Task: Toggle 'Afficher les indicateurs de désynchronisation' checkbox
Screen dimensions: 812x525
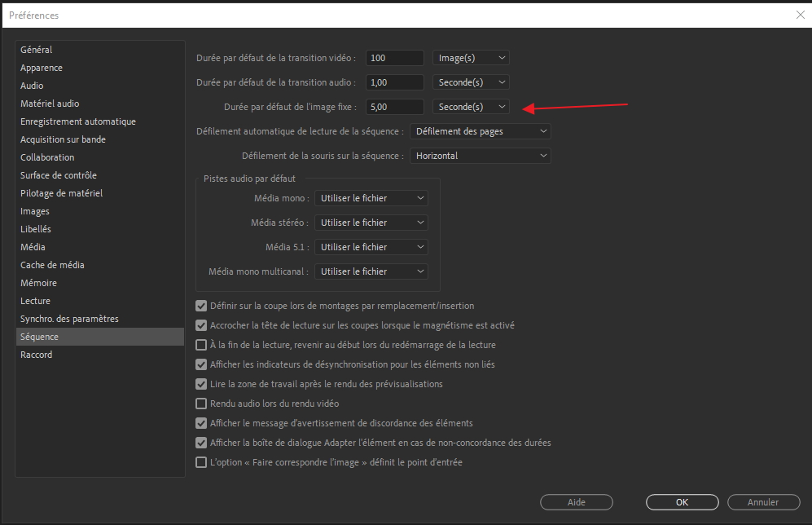Action: [202, 364]
